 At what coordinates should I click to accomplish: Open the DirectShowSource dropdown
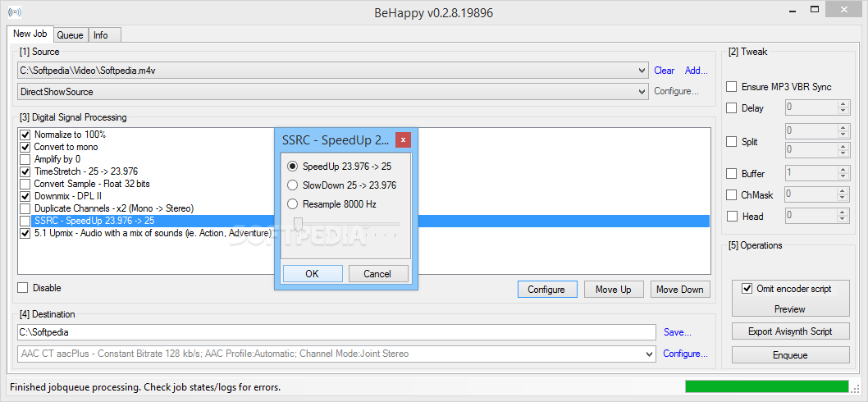pos(642,92)
